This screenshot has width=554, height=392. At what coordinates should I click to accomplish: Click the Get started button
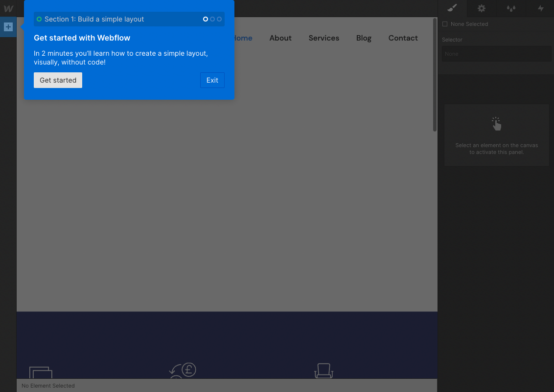tap(58, 80)
